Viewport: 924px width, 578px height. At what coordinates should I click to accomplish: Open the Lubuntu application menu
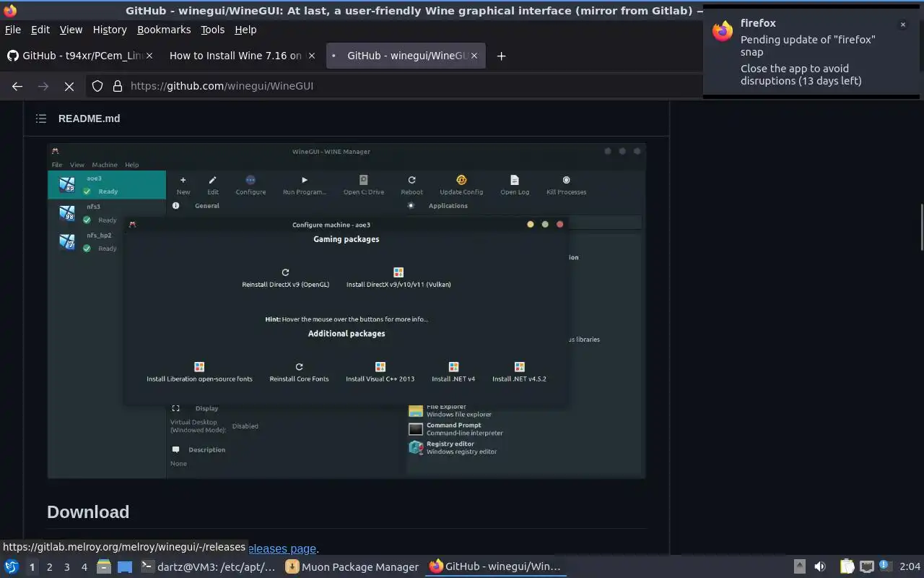pyautogui.click(x=12, y=566)
